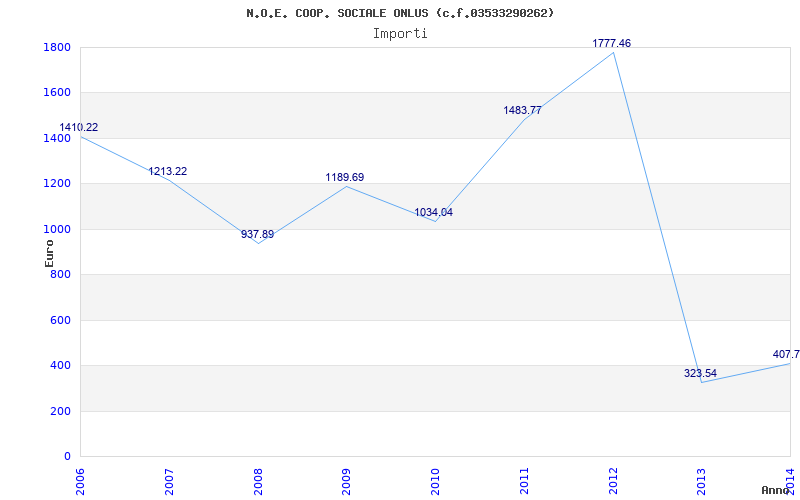Click the 200 y-axis tick label
This screenshot has width=800, height=500.
61,411
